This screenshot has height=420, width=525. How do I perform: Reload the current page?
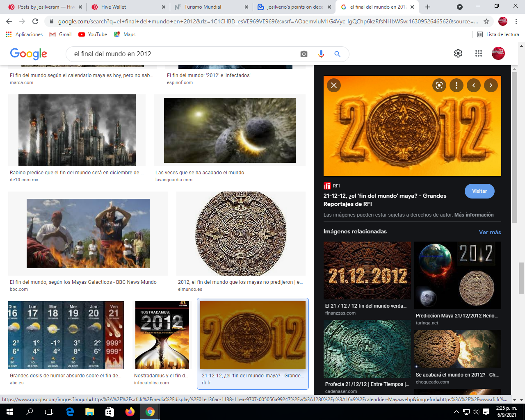(x=35, y=21)
